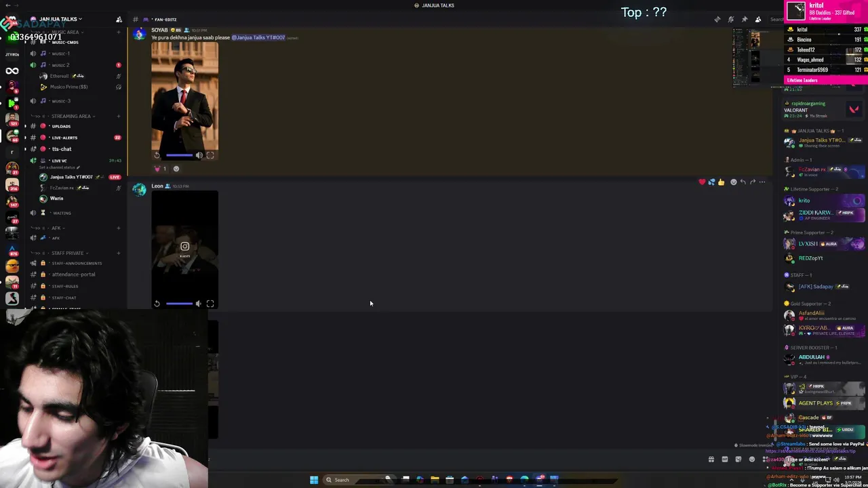
Task: Open emoji picker on Leon's message hover bar
Action: [x=733, y=182]
